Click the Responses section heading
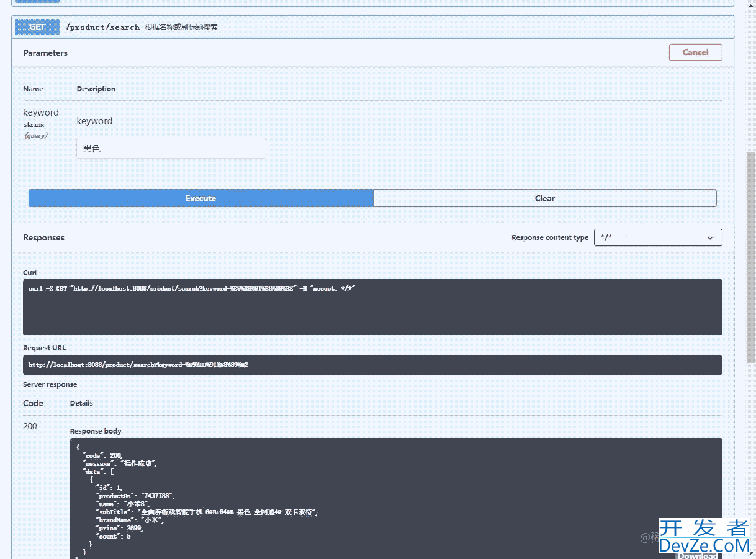The width and height of the screenshot is (756, 559). (43, 237)
